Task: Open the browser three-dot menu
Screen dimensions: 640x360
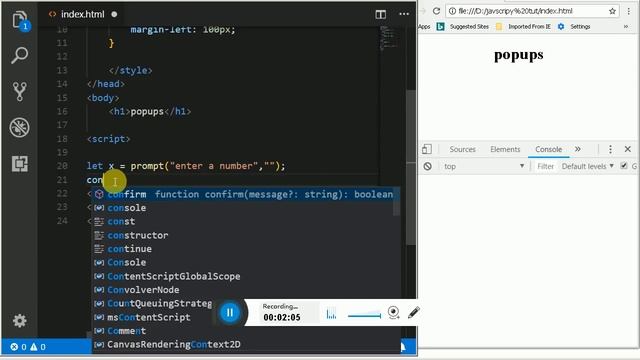Action: (629, 11)
